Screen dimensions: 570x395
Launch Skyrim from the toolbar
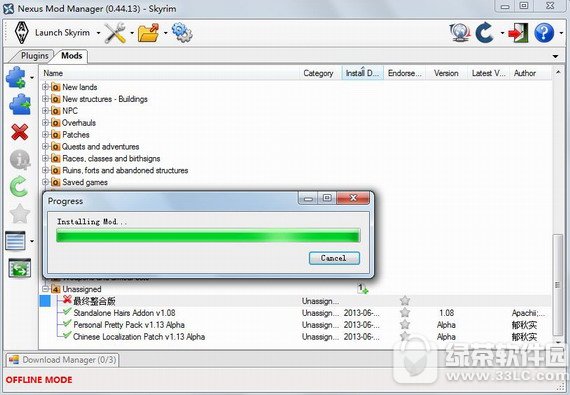(x=52, y=33)
